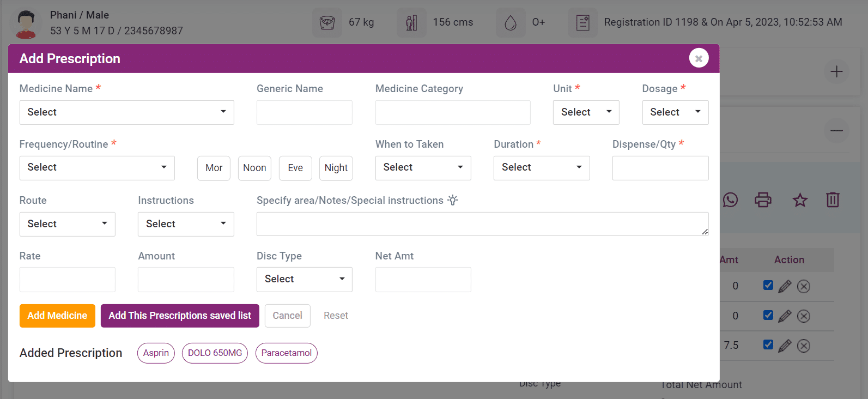The image size is (868, 399).
Task: Click the star favorite icon
Action: click(799, 200)
